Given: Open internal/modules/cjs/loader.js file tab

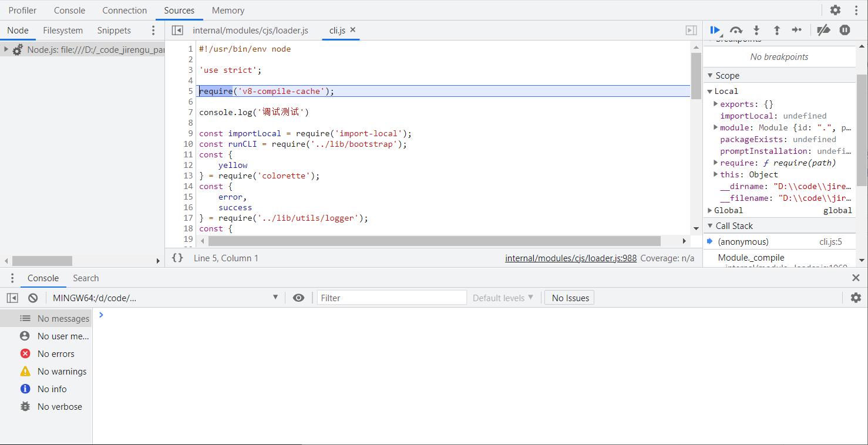Looking at the screenshot, I should click(x=250, y=30).
